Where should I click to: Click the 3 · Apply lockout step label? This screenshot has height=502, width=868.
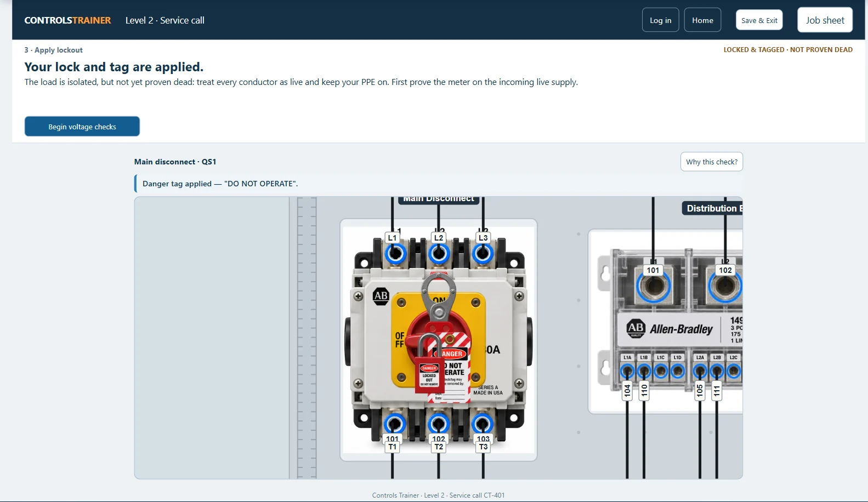pos(54,50)
